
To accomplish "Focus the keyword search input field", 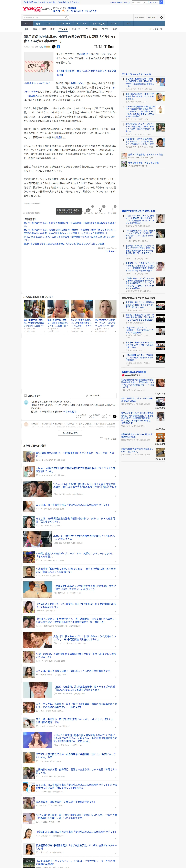I will tap(44, 18).
